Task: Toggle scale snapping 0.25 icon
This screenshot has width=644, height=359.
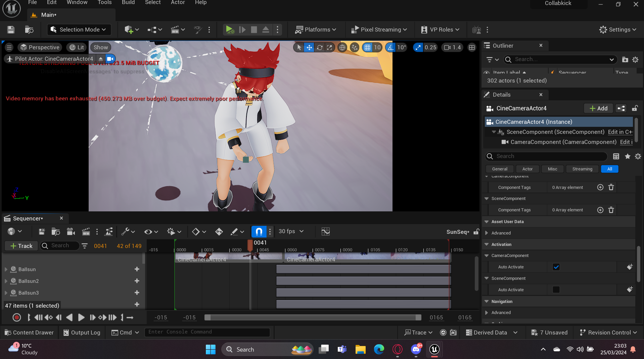Action: pos(418,47)
